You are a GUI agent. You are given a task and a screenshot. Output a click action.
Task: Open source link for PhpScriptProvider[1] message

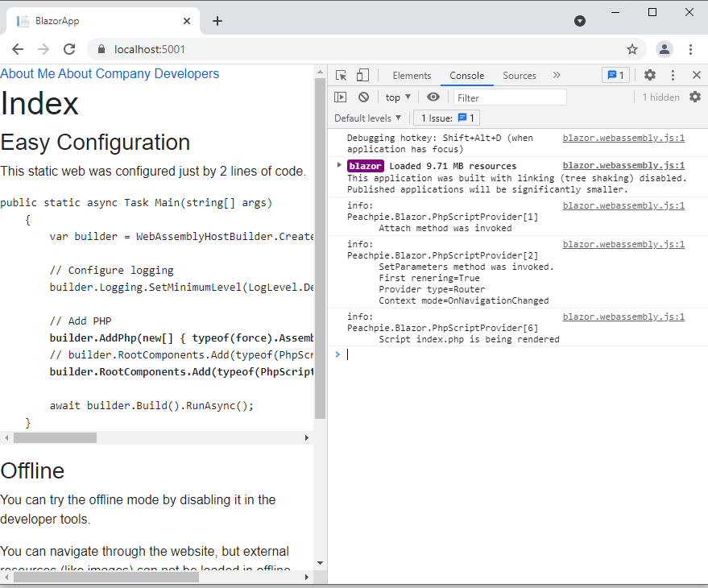[623, 205]
